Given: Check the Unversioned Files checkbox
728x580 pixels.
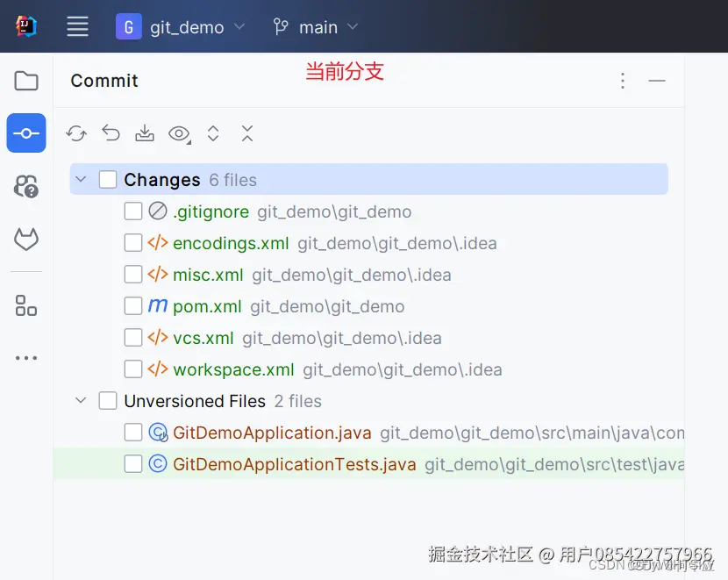Looking at the screenshot, I should [108, 401].
